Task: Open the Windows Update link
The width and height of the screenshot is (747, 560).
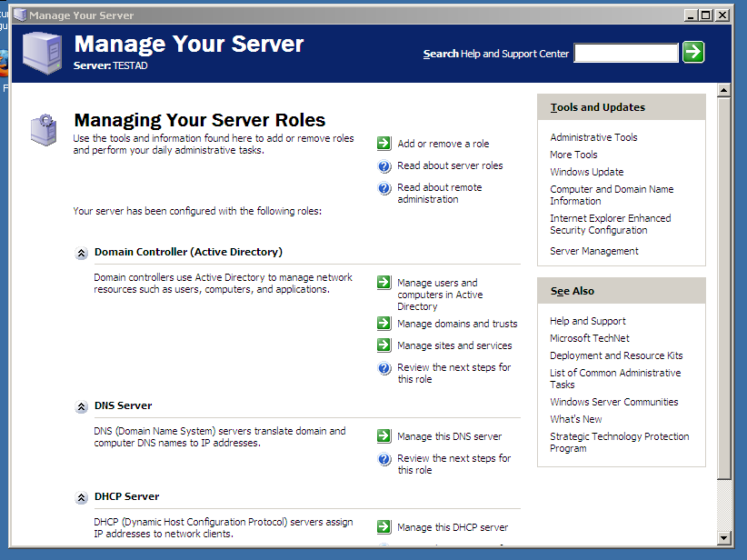Action: pos(586,172)
